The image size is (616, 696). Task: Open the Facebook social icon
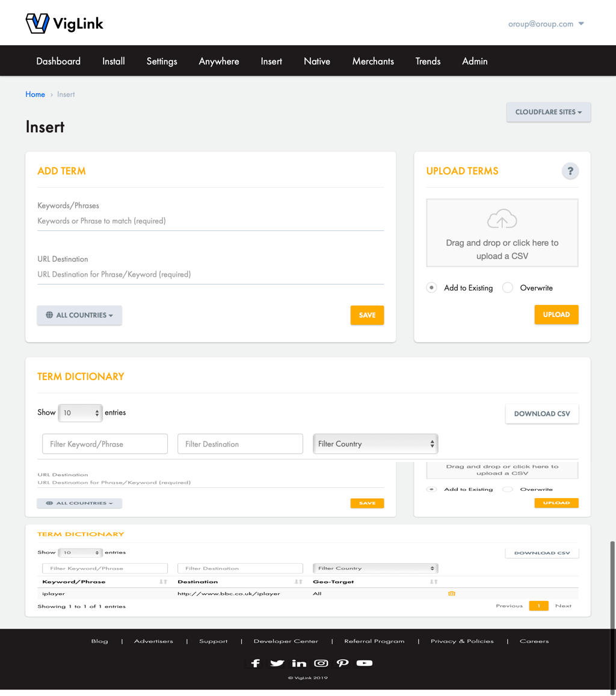click(256, 663)
